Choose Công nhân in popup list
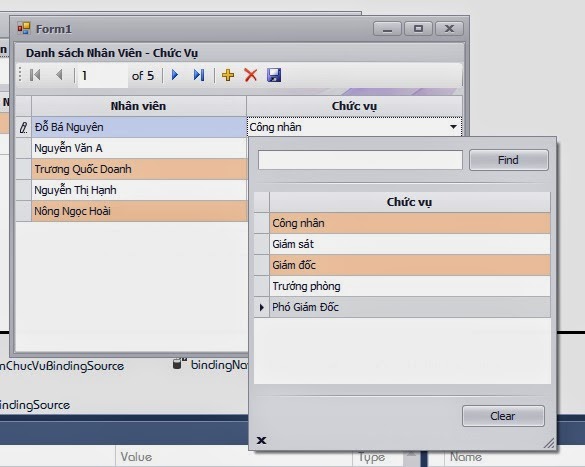585x467 pixels. point(410,223)
